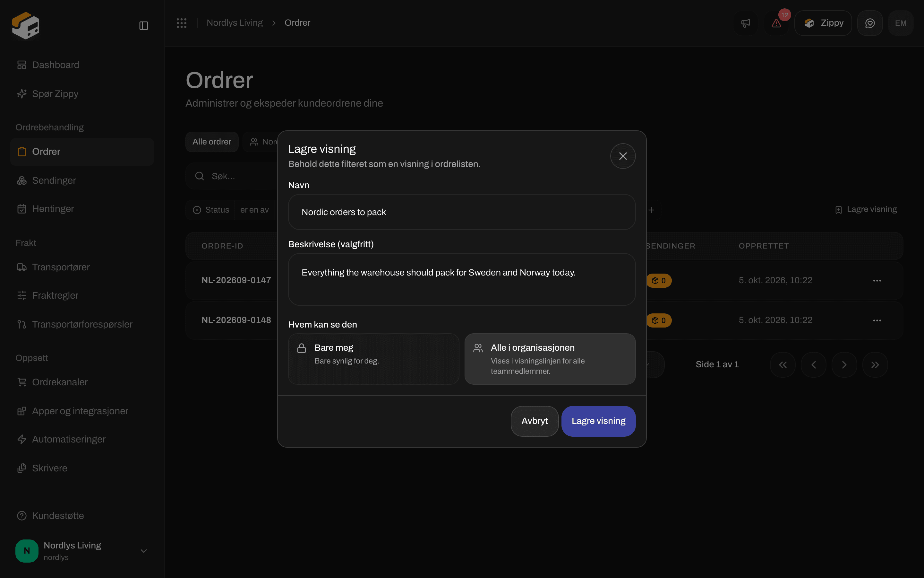The image size is (924, 578).
Task: Go to the last page
Action: coord(875,365)
